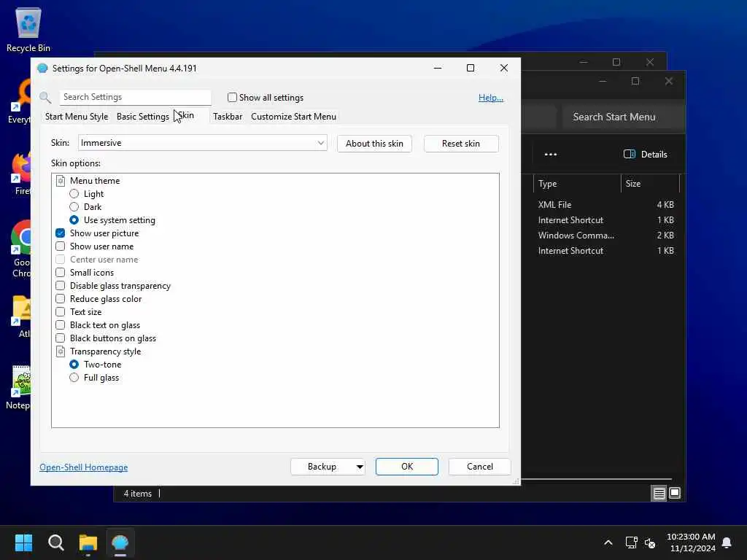Sort by Type column in Explorer
747x560 pixels.
tap(577, 183)
